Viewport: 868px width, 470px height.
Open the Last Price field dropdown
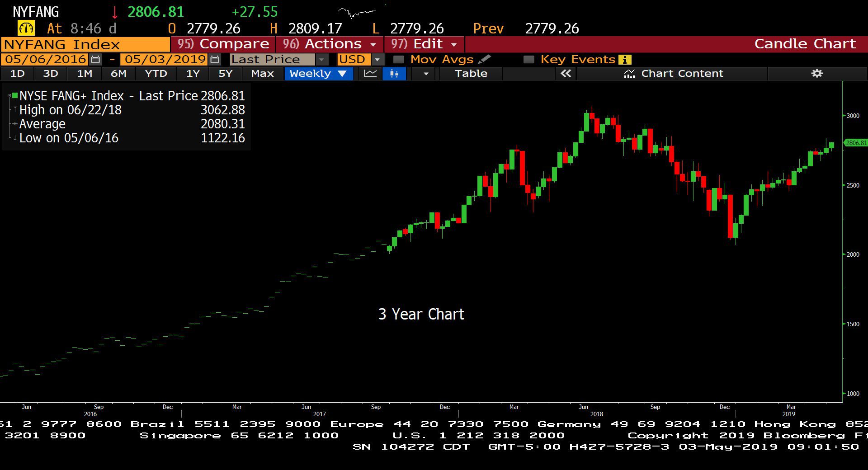pos(322,60)
